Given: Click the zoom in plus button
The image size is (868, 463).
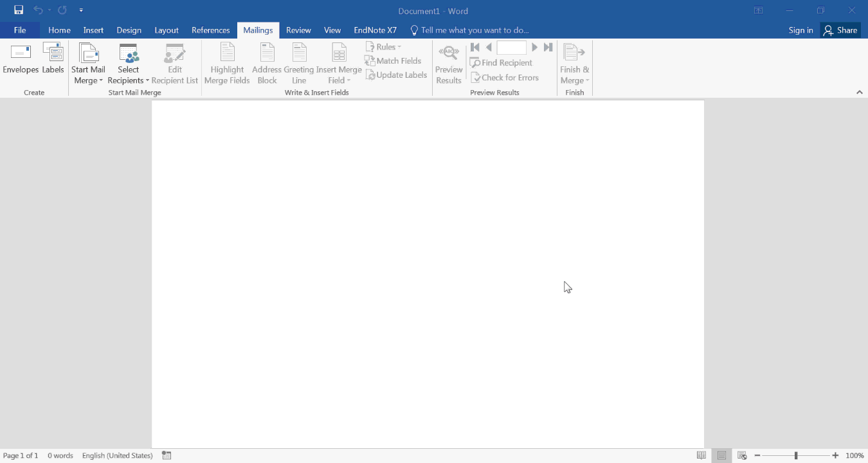Looking at the screenshot, I should click(835, 455).
